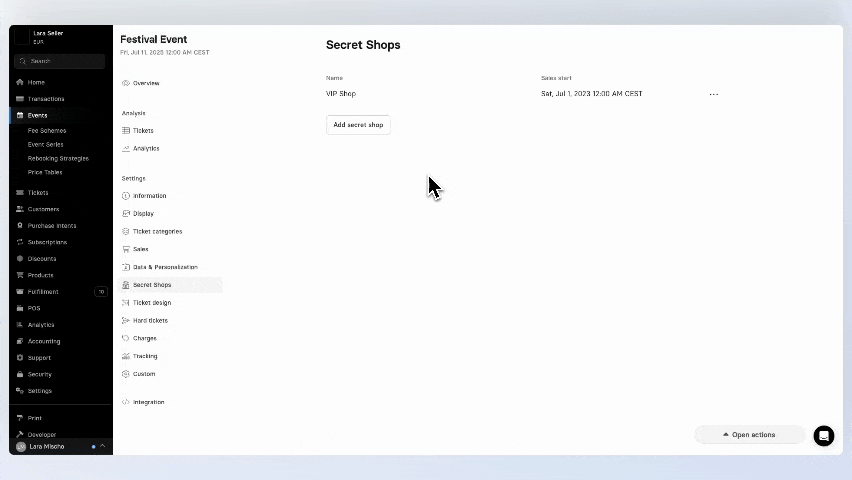Open the Tracking settings icon

(126, 356)
